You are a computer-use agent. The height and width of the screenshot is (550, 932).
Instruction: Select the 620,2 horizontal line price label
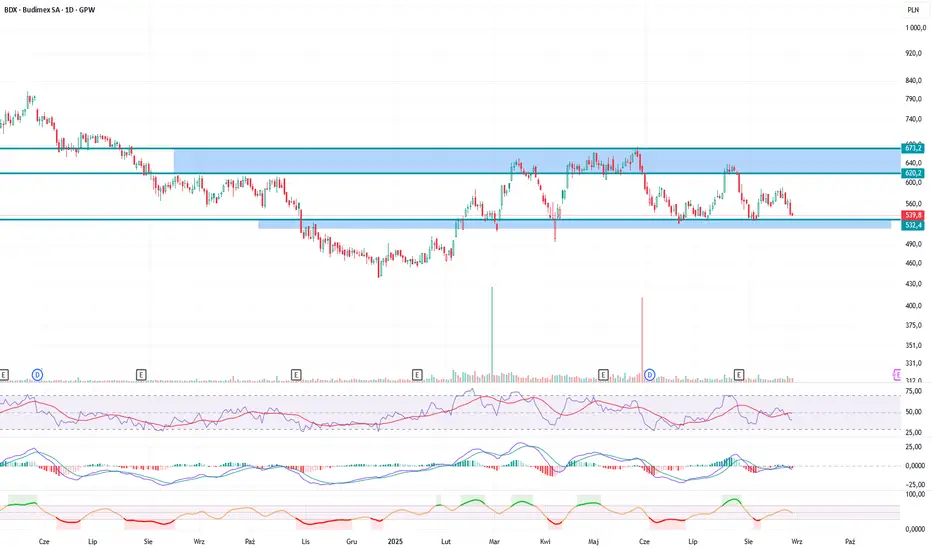[x=912, y=173]
